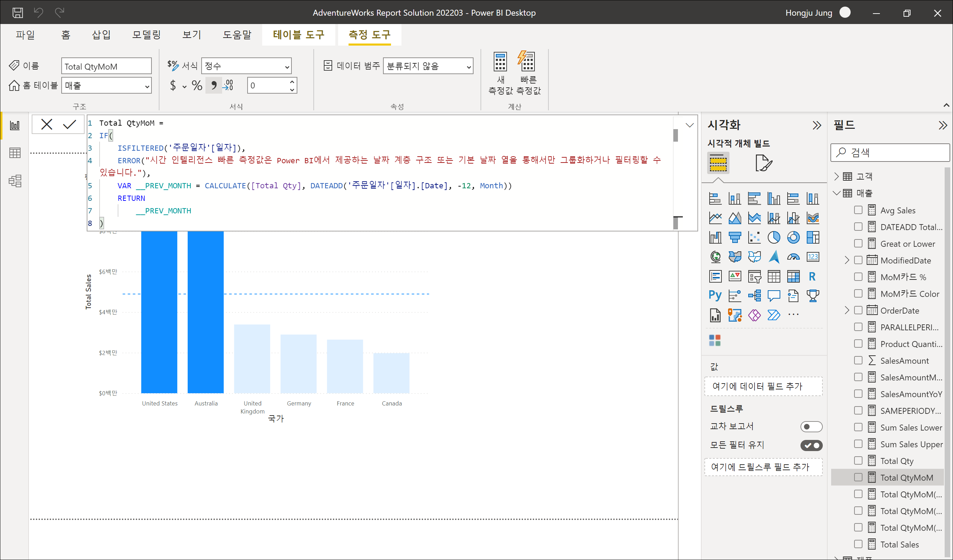This screenshot has width=953, height=560.
Task: Click the Quick Measure (빠른 측정값) icon
Action: (x=528, y=62)
